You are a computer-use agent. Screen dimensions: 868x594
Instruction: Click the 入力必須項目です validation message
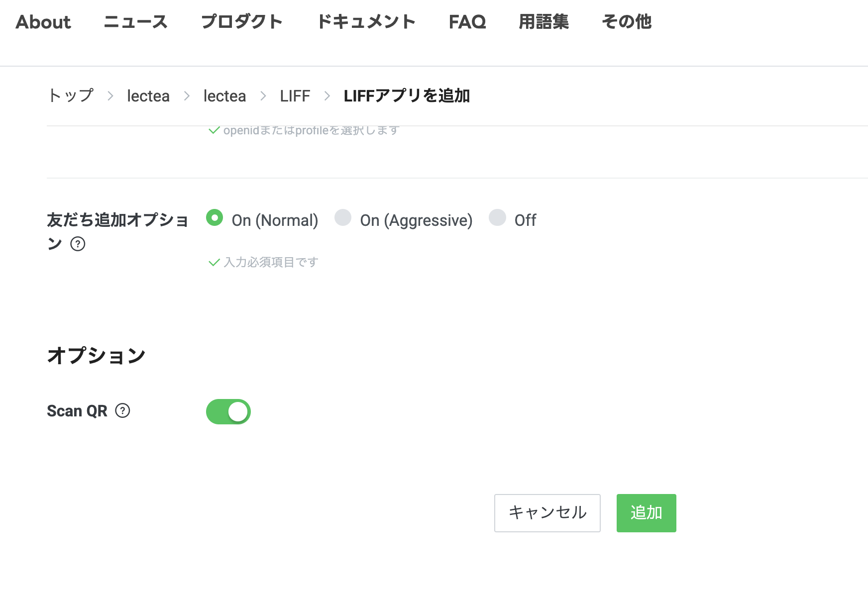tap(271, 262)
